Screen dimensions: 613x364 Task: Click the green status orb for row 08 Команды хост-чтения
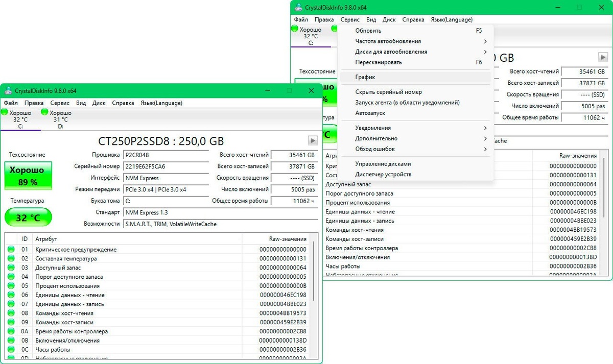[11, 313]
